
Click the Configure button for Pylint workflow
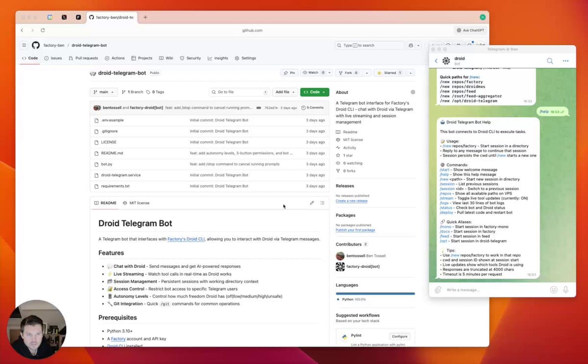point(399,336)
